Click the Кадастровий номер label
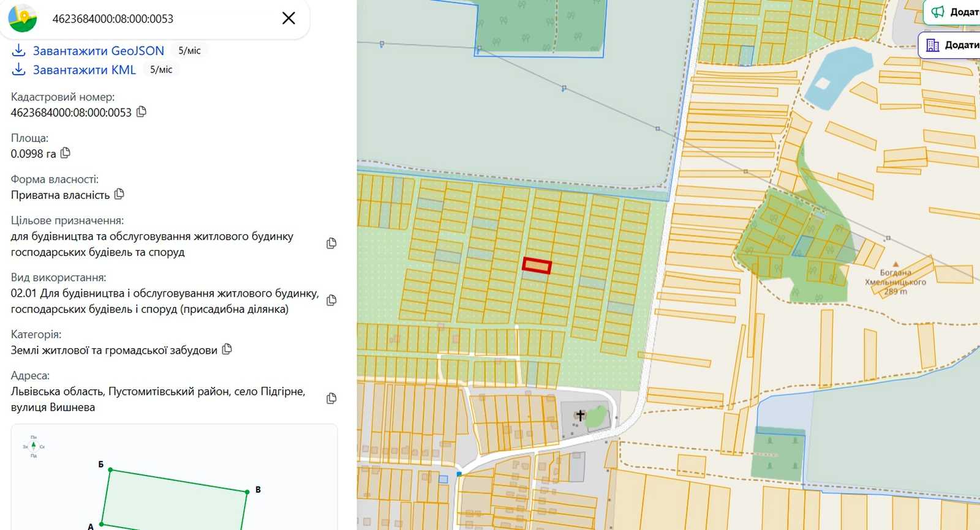 tap(62, 97)
